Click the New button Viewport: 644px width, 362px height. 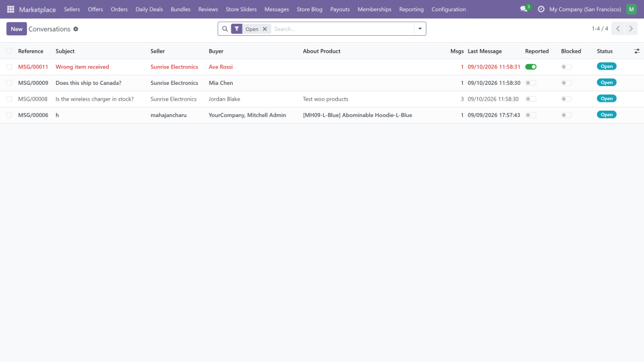point(16,29)
